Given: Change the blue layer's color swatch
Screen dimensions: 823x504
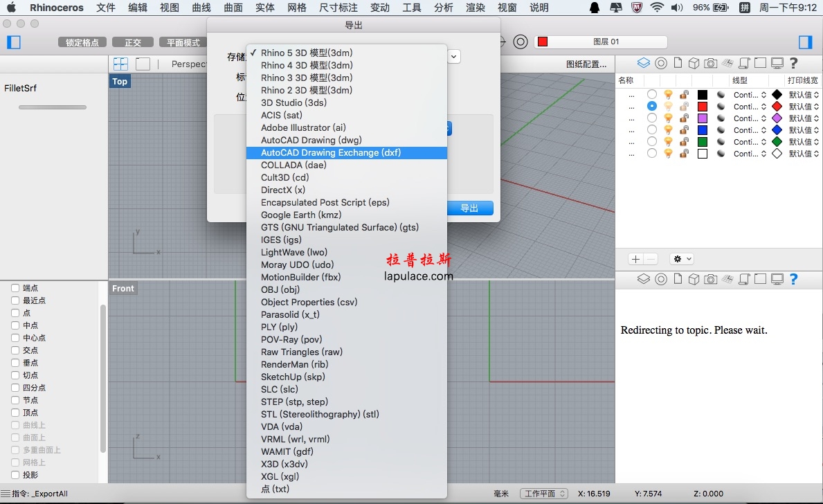Looking at the screenshot, I should (x=703, y=129).
